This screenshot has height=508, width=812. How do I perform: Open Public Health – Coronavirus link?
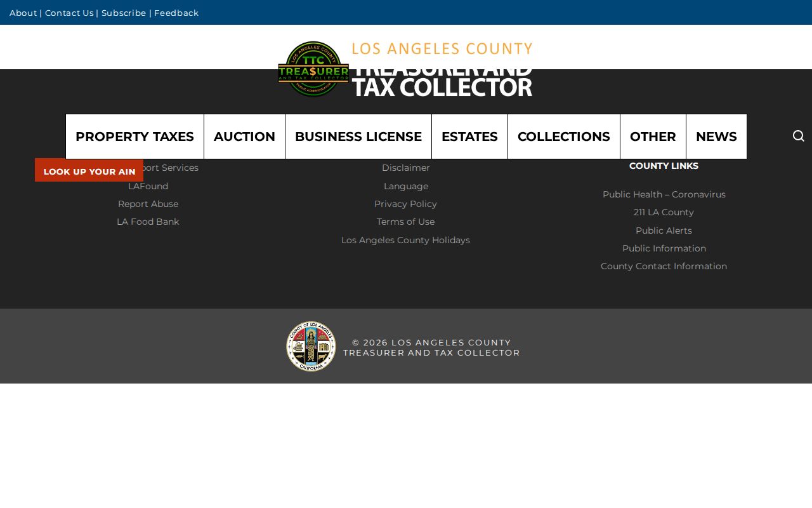(664, 194)
